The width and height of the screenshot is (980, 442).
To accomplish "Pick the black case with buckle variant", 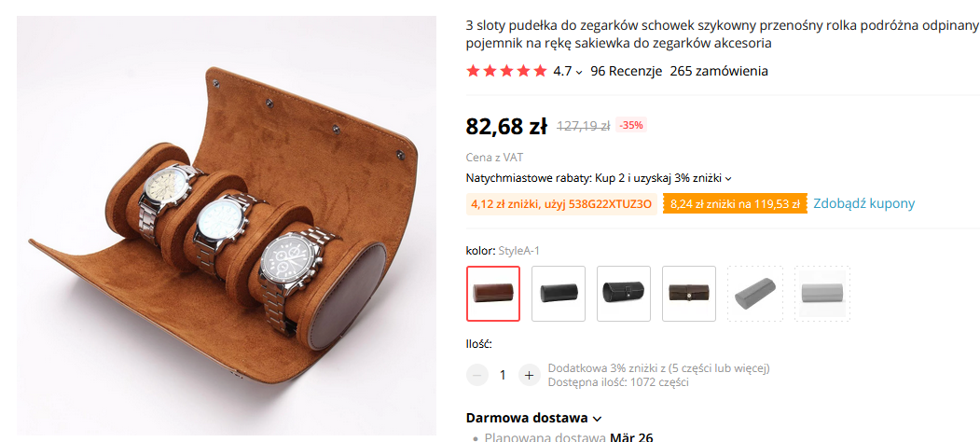I will (x=623, y=293).
